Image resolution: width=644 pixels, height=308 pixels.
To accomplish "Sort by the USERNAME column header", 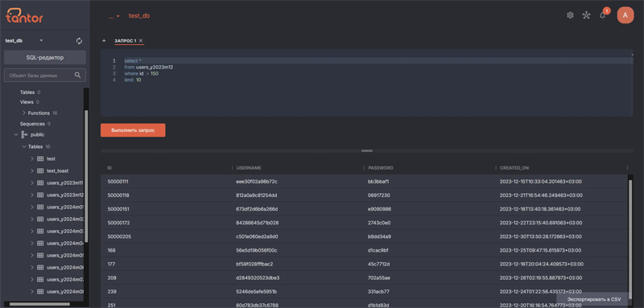I will (x=249, y=168).
